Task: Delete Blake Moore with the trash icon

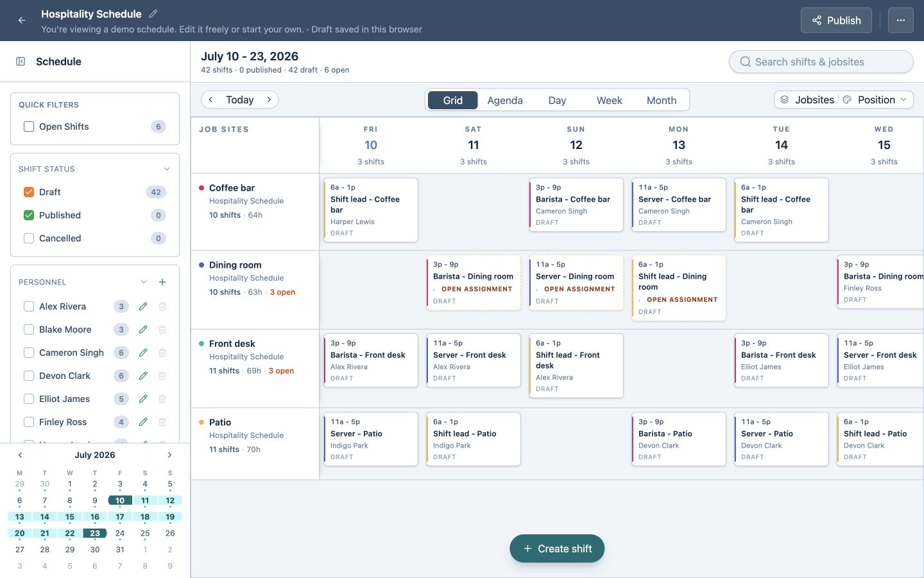Action: coord(162,329)
